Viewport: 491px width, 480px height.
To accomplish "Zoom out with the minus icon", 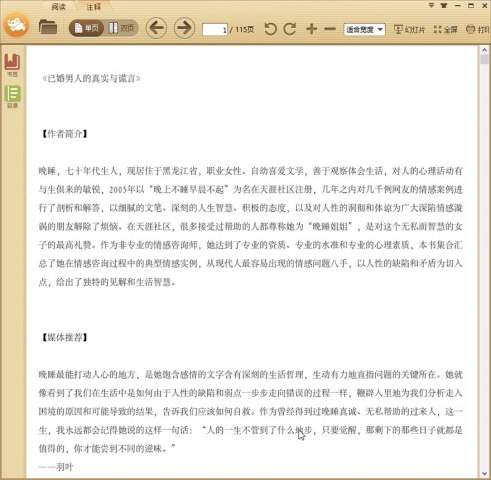I will (x=330, y=29).
